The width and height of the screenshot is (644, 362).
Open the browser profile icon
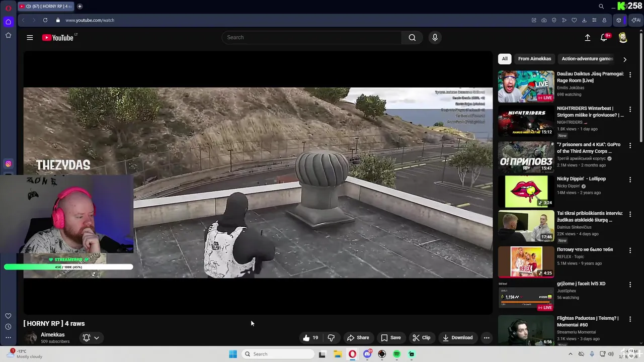[x=604, y=20]
